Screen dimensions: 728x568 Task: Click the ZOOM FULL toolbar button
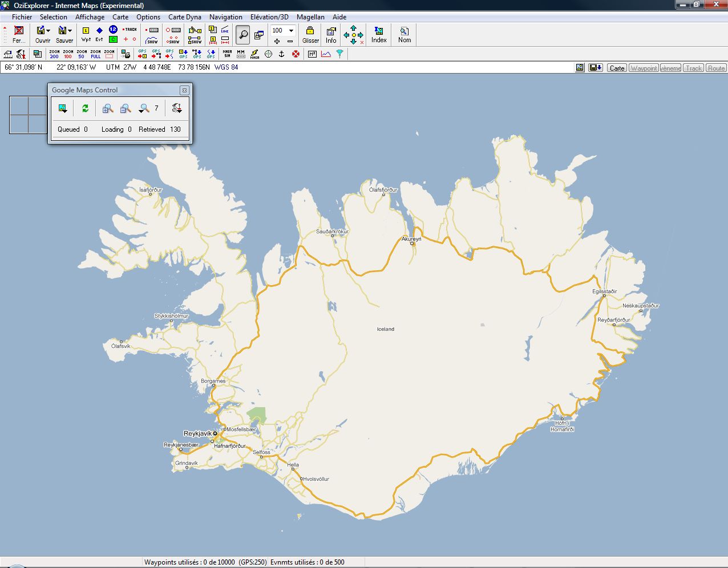click(95, 54)
